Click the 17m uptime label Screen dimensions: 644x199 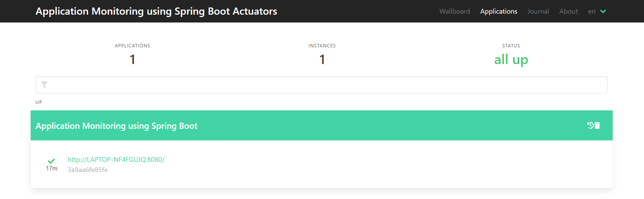[x=52, y=168]
